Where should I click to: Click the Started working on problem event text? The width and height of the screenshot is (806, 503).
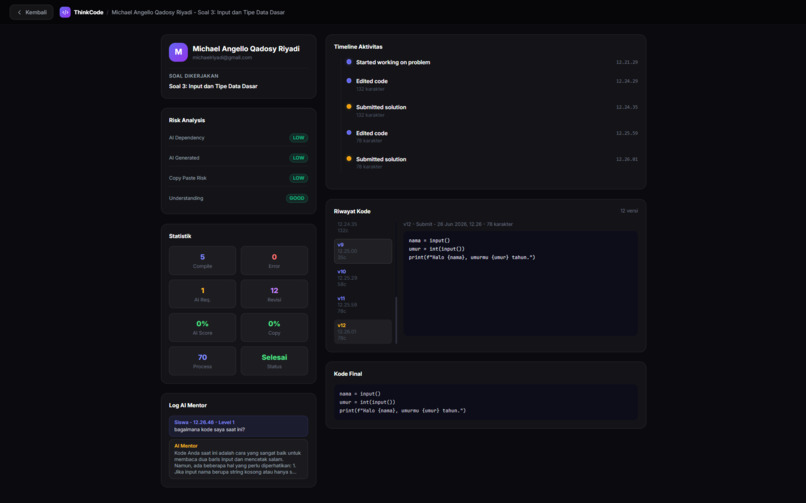pos(393,62)
